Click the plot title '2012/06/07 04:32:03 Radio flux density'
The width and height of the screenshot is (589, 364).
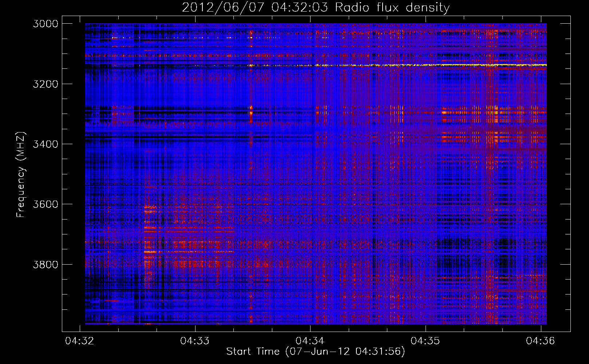point(316,8)
